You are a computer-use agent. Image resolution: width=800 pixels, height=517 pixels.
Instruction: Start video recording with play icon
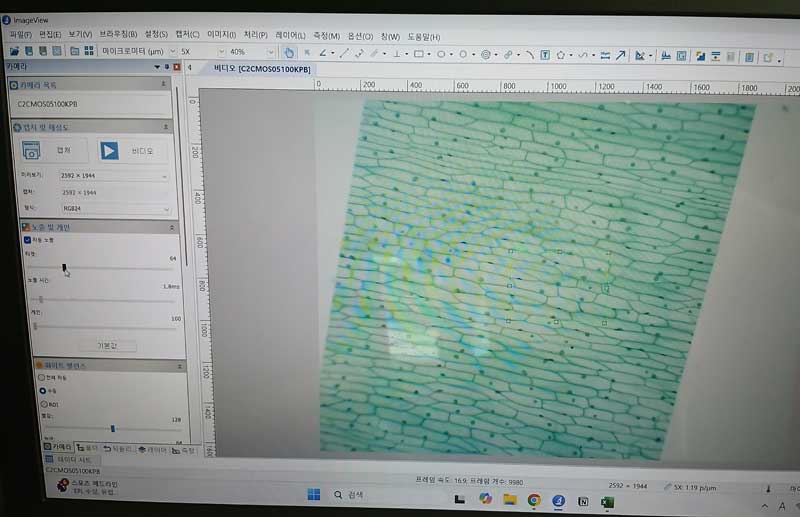pos(109,151)
